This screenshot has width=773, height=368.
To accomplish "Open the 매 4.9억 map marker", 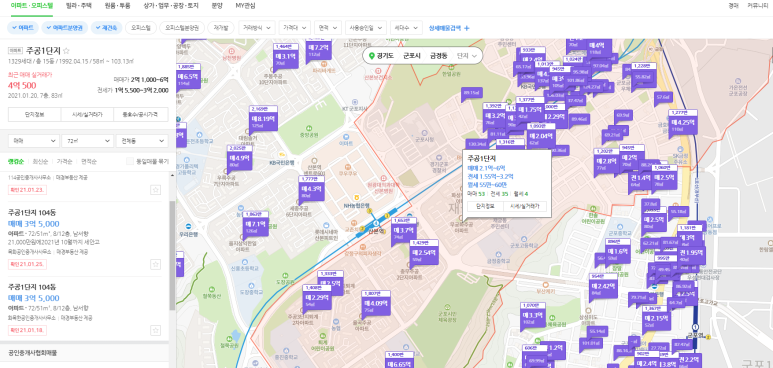I will 240,159.
